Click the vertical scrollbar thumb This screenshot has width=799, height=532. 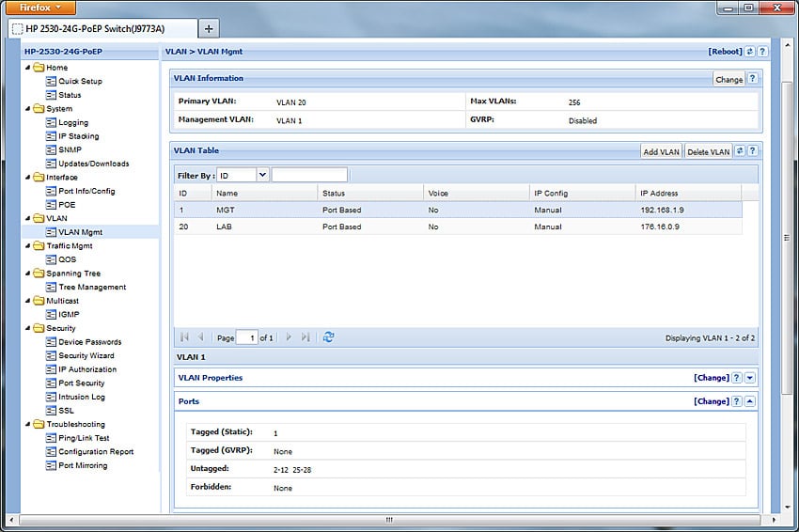pyautogui.click(x=787, y=238)
